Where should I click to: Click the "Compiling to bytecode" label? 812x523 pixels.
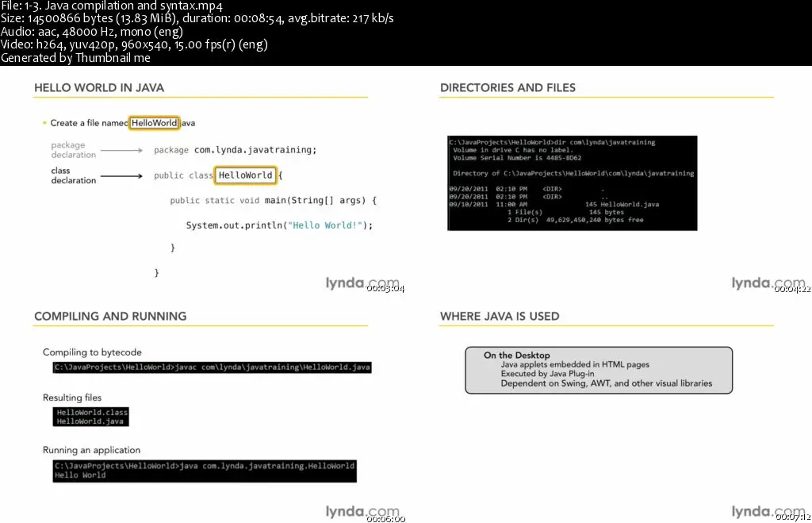[92, 352]
